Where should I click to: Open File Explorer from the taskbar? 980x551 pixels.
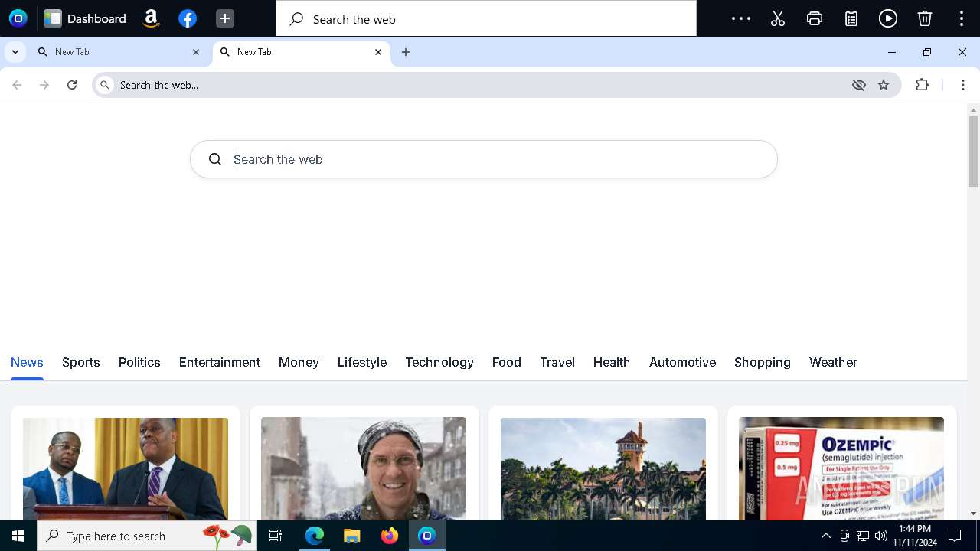tap(352, 536)
